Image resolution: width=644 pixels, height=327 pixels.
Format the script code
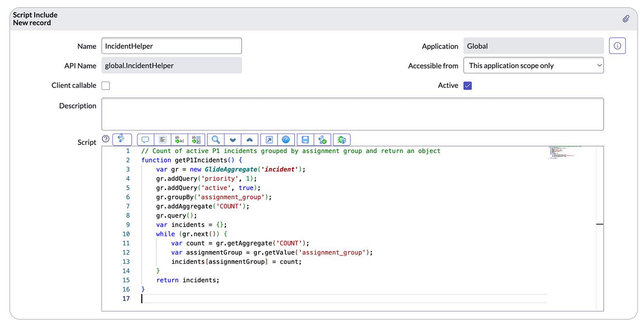coord(162,139)
